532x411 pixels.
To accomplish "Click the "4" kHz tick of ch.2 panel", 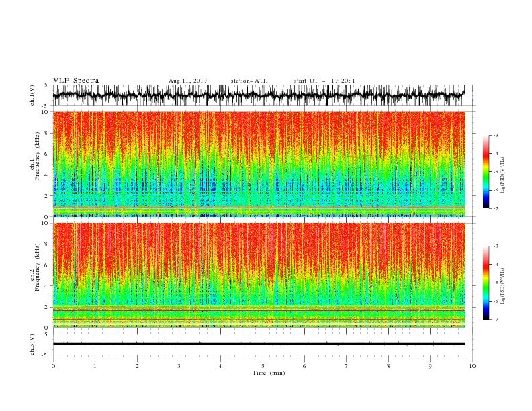I will (46, 286).
